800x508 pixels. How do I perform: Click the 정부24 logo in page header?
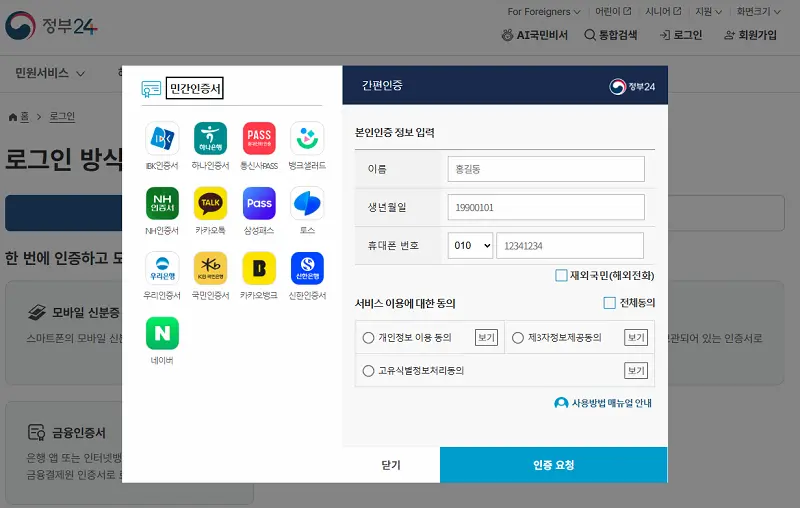coord(51,26)
